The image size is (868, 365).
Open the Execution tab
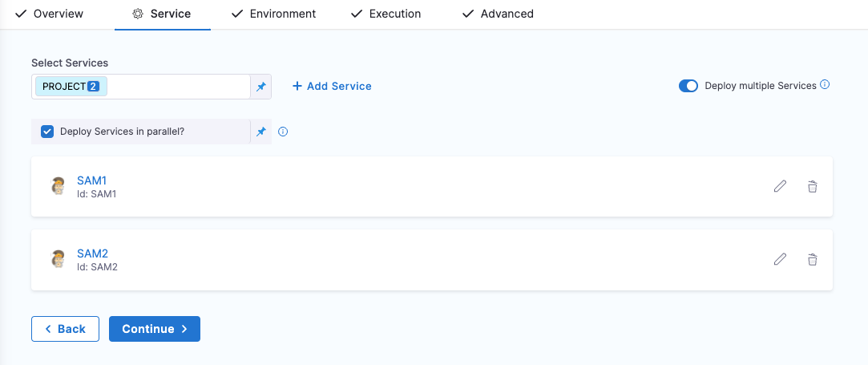pos(386,14)
